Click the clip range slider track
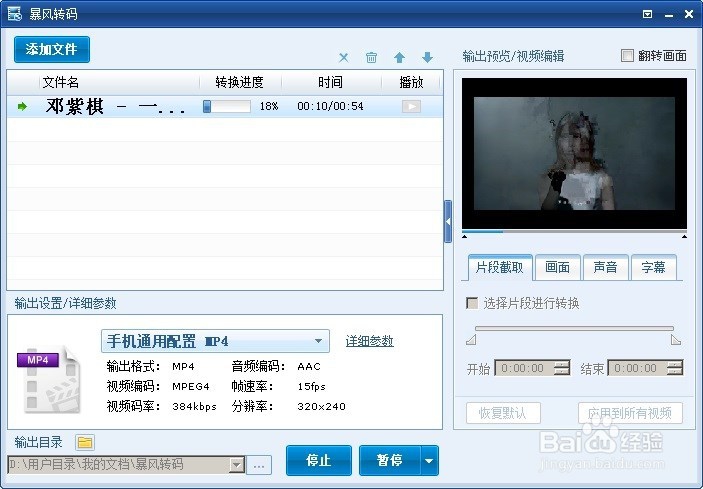703x489 pixels. point(574,329)
